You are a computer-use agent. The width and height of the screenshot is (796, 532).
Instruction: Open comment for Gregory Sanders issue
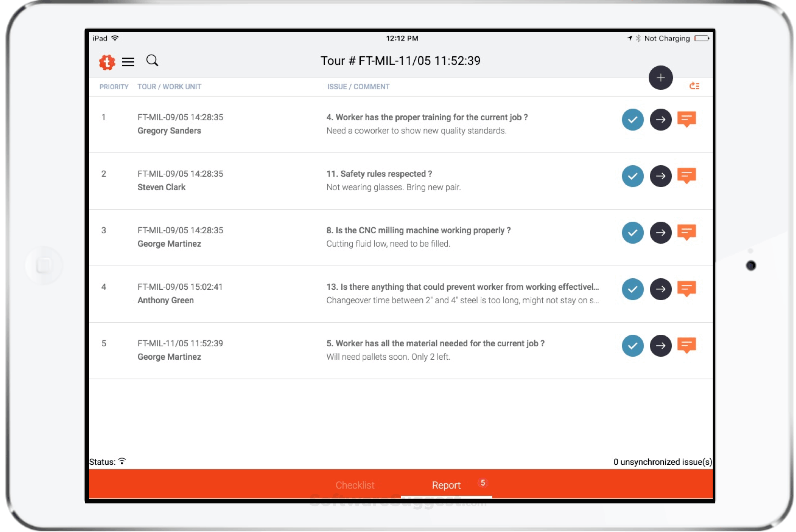pyautogui.click(x=686, y=120)
